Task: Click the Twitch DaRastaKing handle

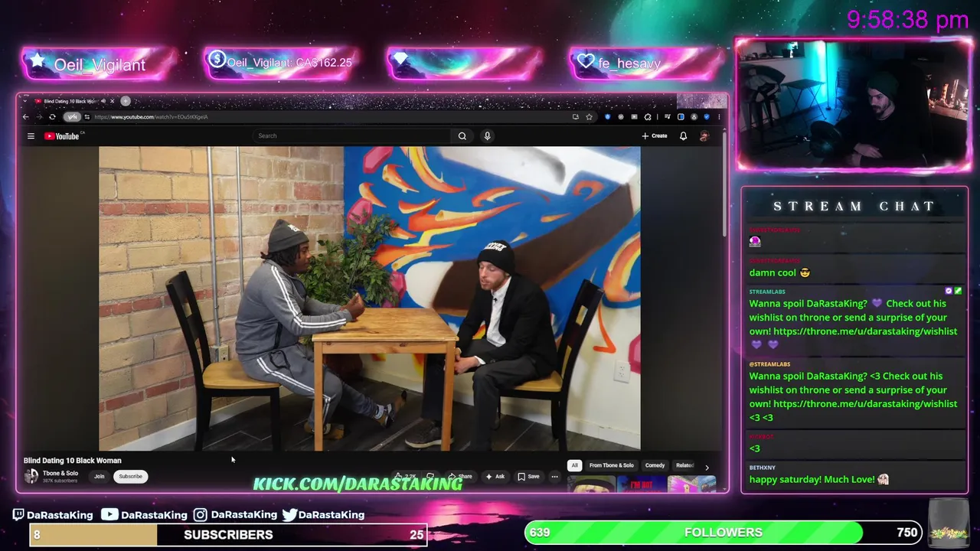Action: [x=53, y=515]
